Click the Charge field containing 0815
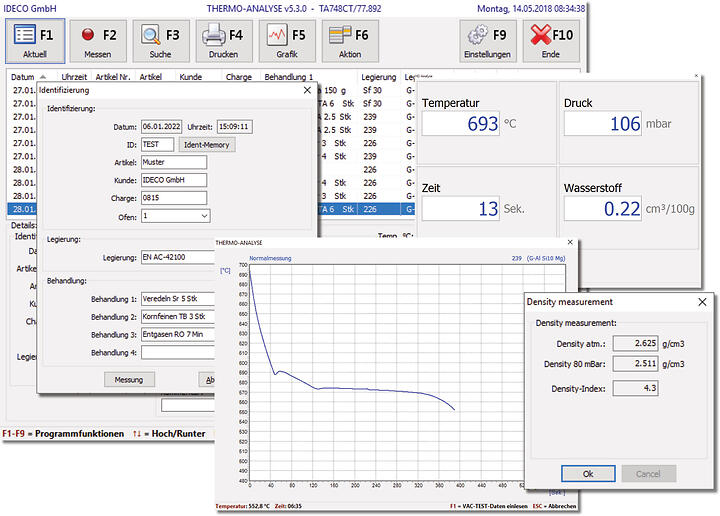This screenshot has height=516, width=720. coord(173,198)
